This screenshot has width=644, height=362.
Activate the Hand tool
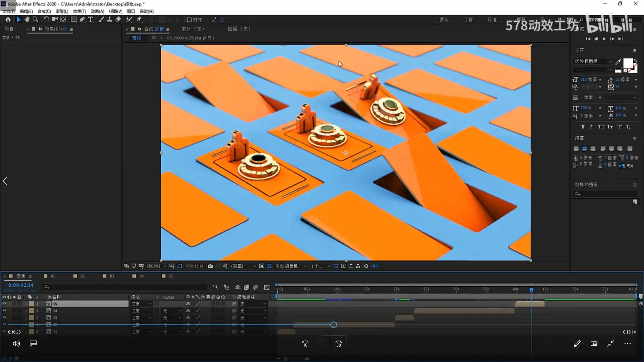click(27, 19)
